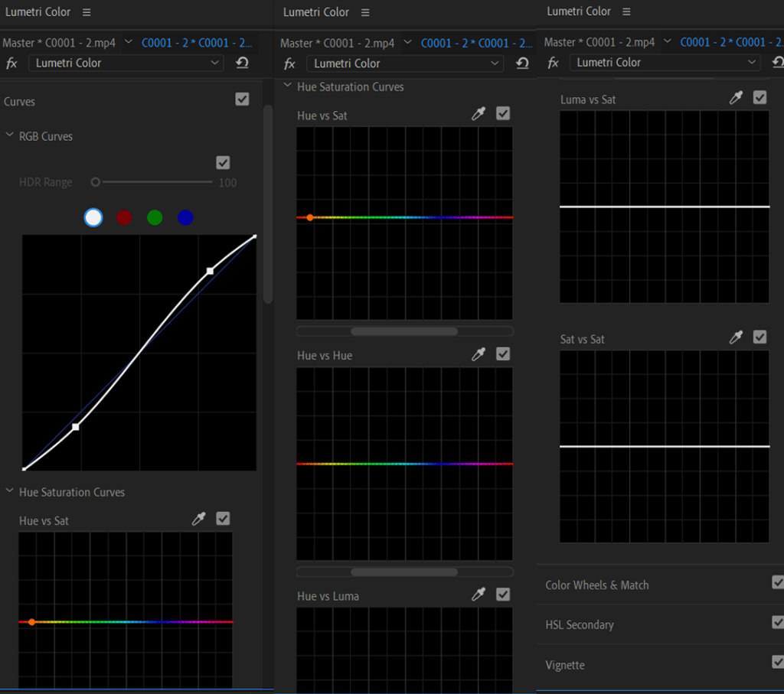Click the Sat vs Sat eyedropper

(736, 337)
